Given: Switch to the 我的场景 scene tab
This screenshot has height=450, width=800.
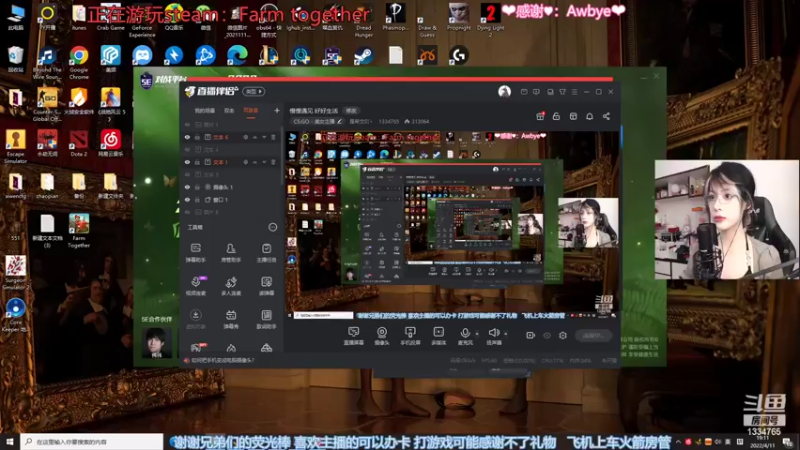Looking at the screenshot, I should coord(205,111).
